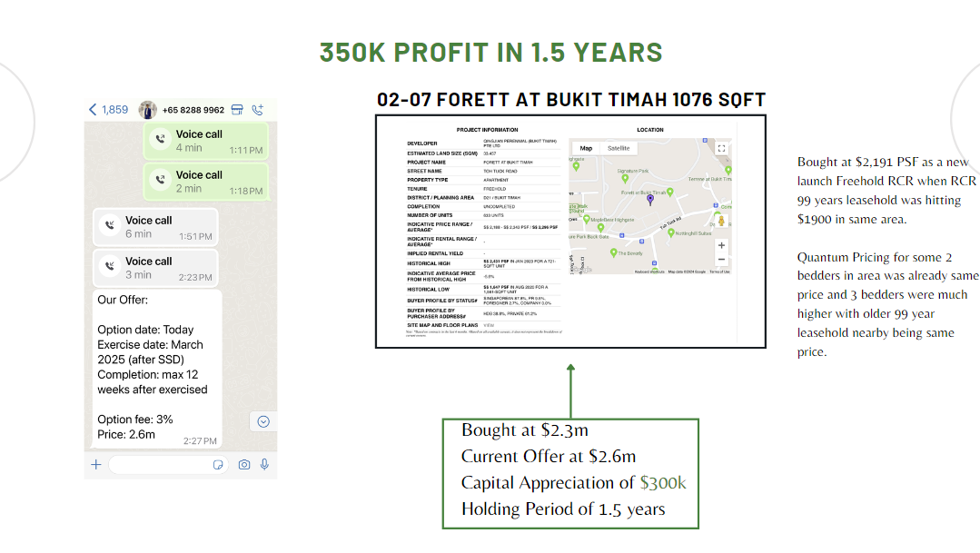Tap the microphone to record voice message
Image resolution: width=980 pixels, height=553 pixels.
[264, 464]
